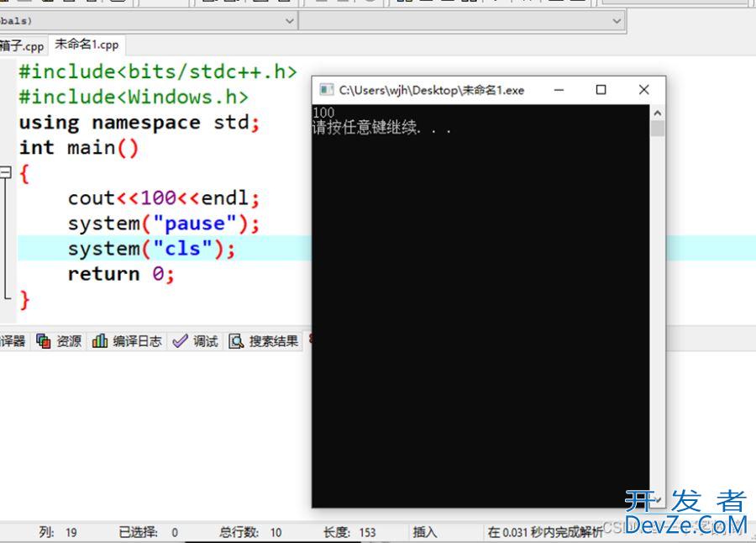Click the console vertical scrollbar thumb
The image size is (756, 543).
tap(657, 129)
